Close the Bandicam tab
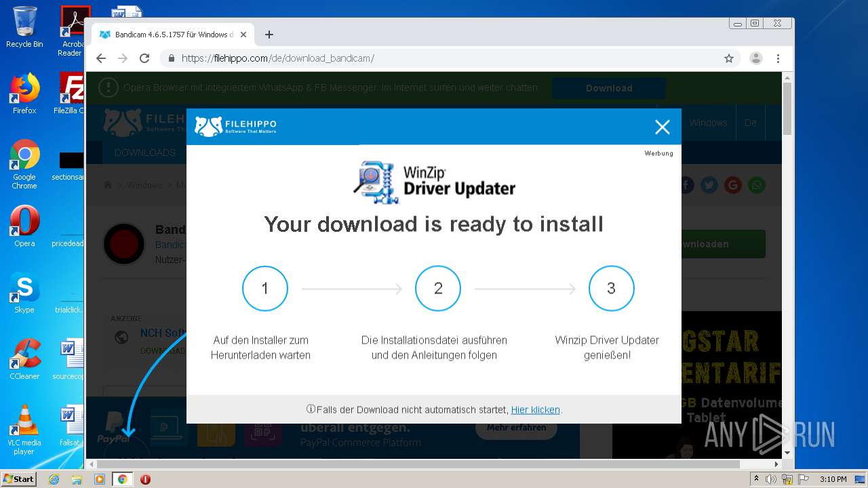868x488 pixels. coord(243,35)
